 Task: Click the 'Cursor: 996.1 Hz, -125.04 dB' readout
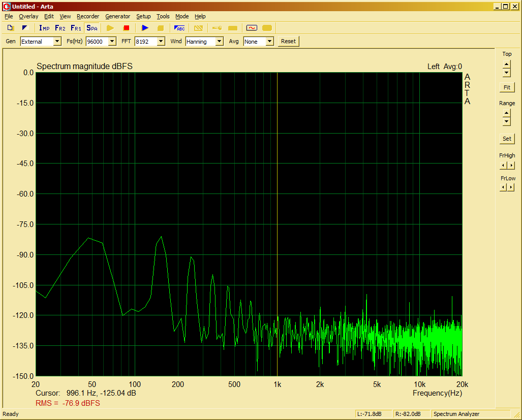pyautogui.click(x=86, y=393)
